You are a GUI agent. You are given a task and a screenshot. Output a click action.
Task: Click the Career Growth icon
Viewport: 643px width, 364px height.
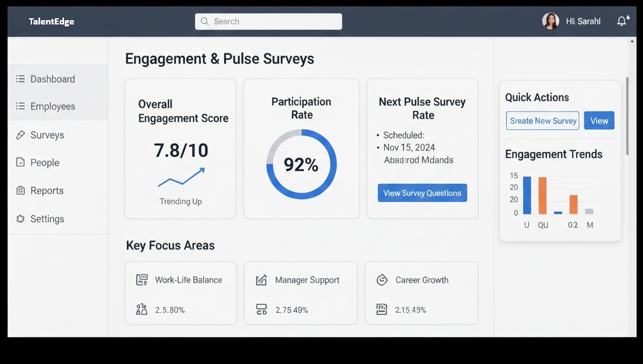point(382,280)
